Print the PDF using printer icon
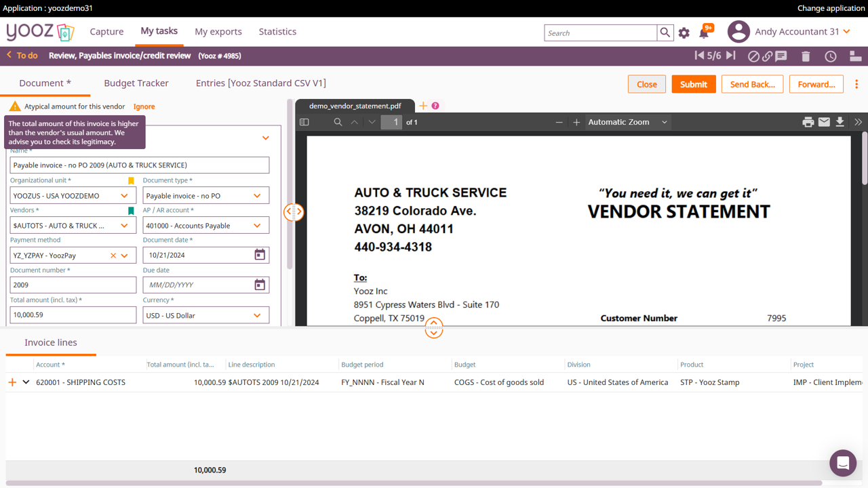The image size is (868, 488). point(808,122)
